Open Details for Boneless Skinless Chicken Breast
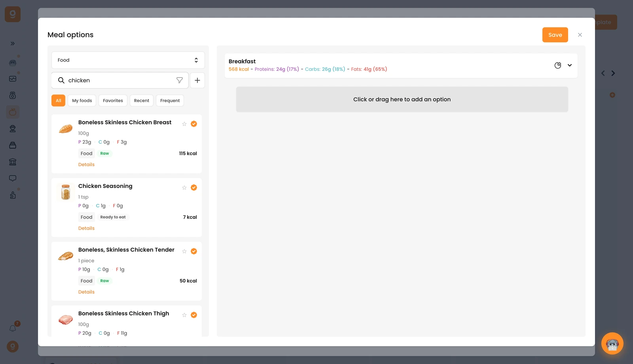Viewport: 633px width, 364px height. click(x=86, y=165)
